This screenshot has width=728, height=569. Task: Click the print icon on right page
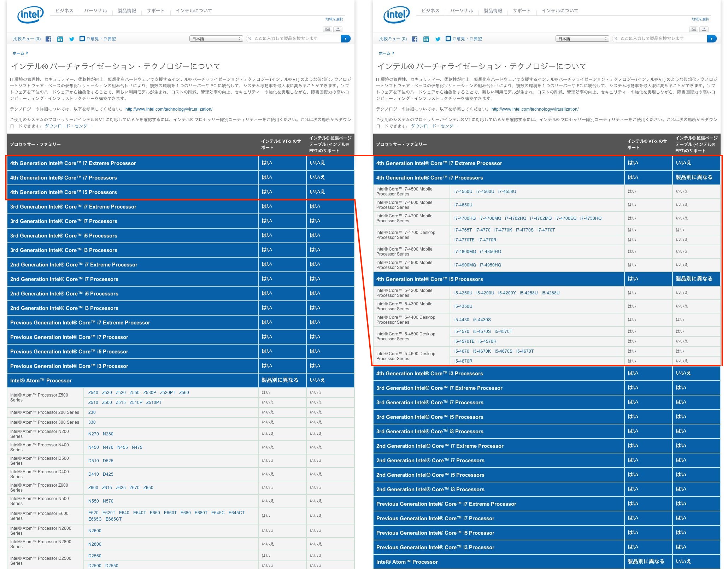(x=704, y=29)
